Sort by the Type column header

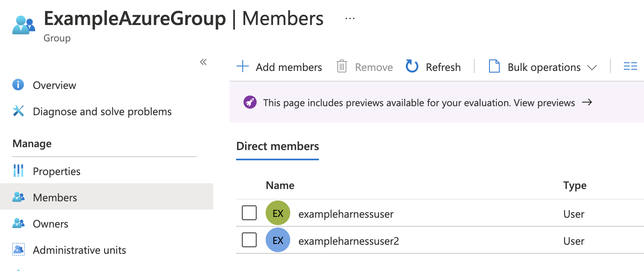pos(575,186)
